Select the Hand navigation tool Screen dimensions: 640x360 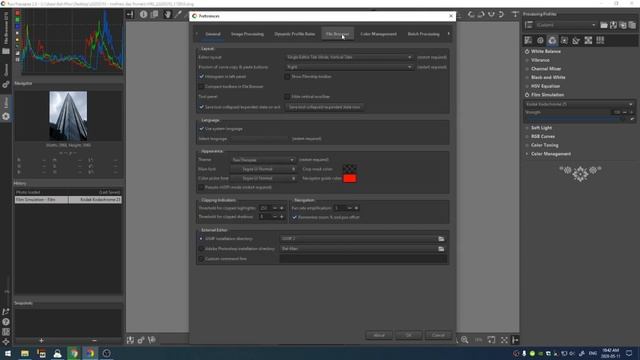[x=167, y=15]
